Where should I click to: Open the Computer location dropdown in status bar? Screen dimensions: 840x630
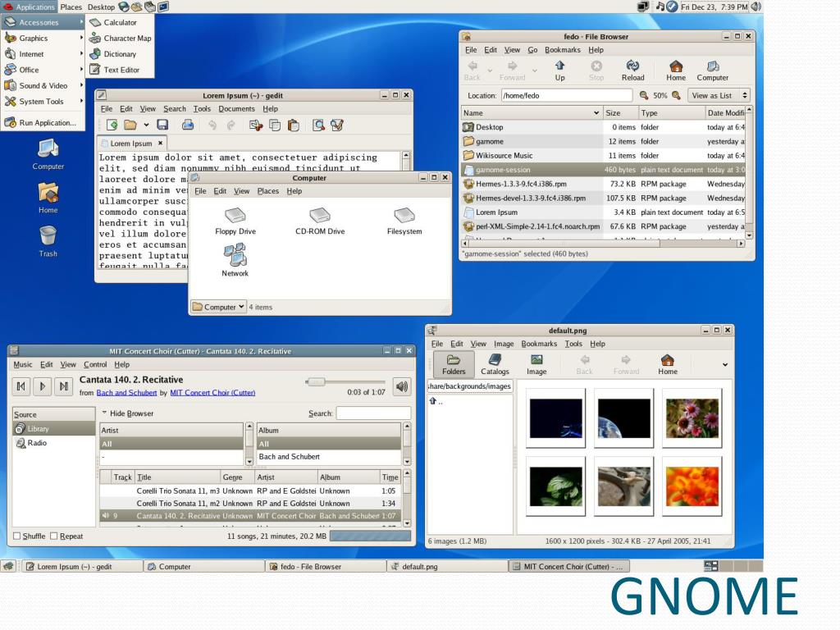pyautogui.click(x=218, y=307)
